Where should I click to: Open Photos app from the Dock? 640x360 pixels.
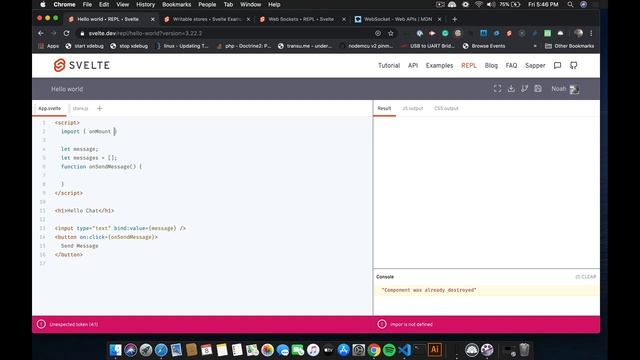tap(267, 350)
